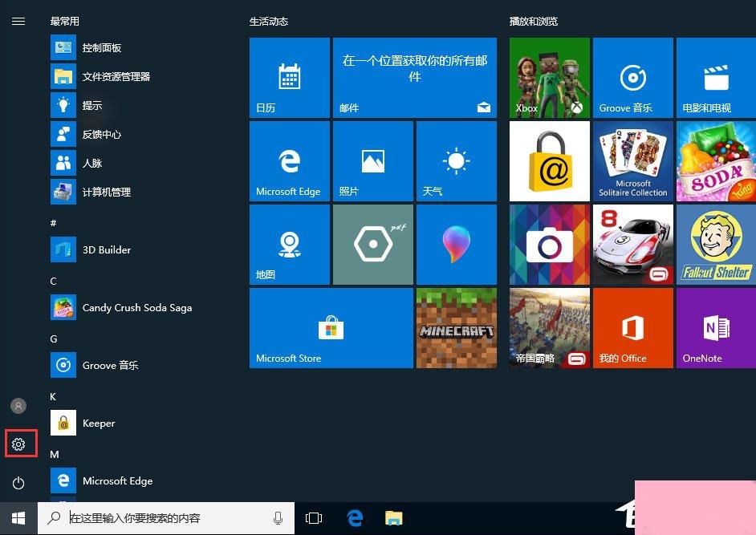Open the Groove 音乐 tile

[x=632, y=78]
